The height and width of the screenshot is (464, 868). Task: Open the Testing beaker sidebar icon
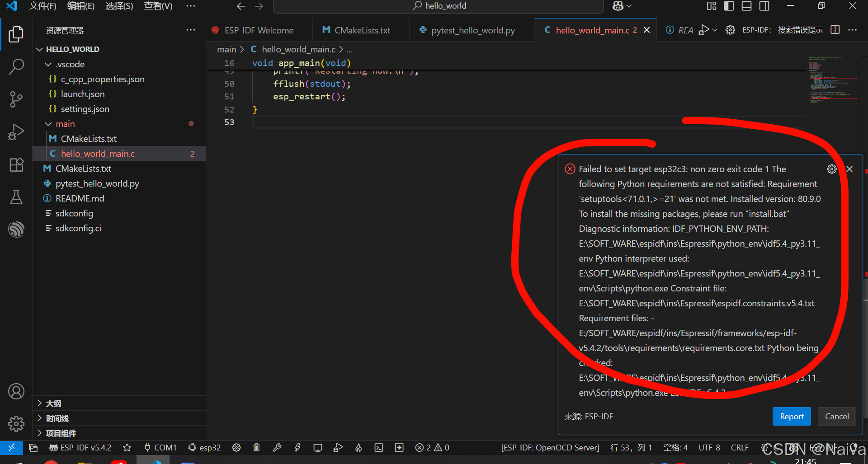pos(16,197)
